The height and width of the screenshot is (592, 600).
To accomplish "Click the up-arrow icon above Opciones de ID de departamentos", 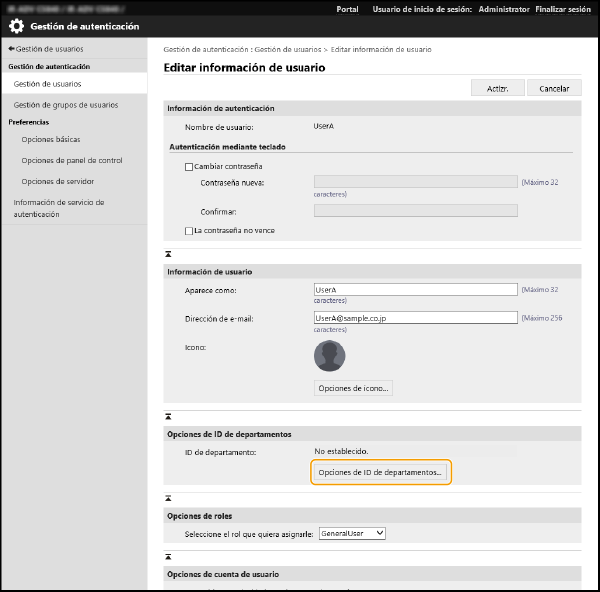I will click(168, 415).
